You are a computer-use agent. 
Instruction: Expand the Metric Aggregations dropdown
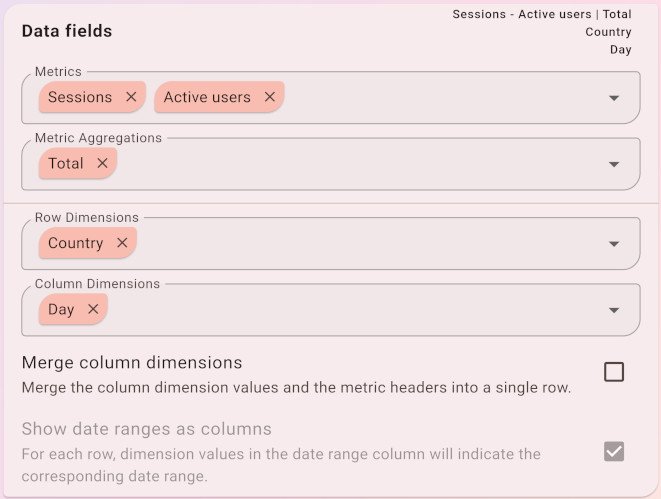point(614,164)
